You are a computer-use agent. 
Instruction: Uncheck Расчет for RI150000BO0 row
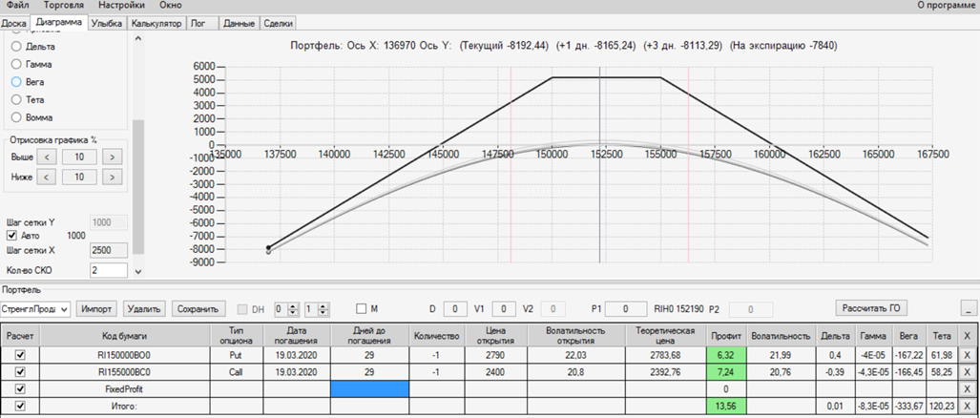tap(20, 354)
